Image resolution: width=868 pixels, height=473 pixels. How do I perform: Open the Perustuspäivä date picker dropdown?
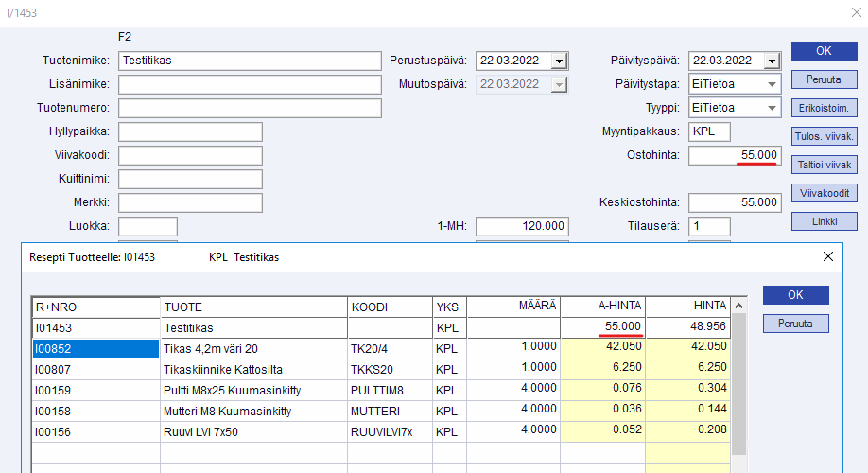[x=559, y=61]
